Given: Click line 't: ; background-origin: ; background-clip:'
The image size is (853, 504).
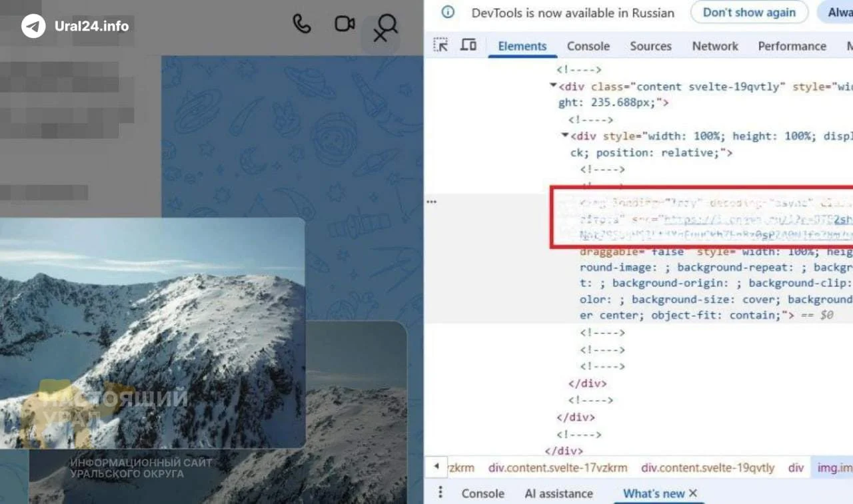Looking at the screenshot, I should 716,283.
